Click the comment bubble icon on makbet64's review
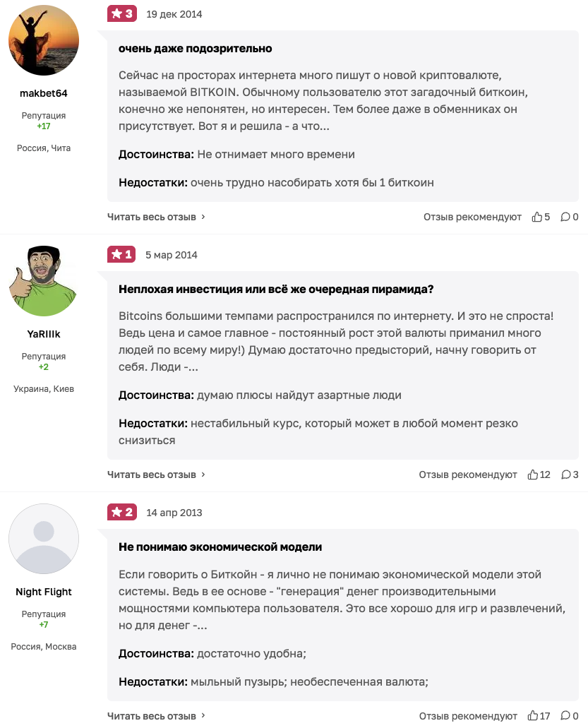The image size is (588, 728). point(565,217)
